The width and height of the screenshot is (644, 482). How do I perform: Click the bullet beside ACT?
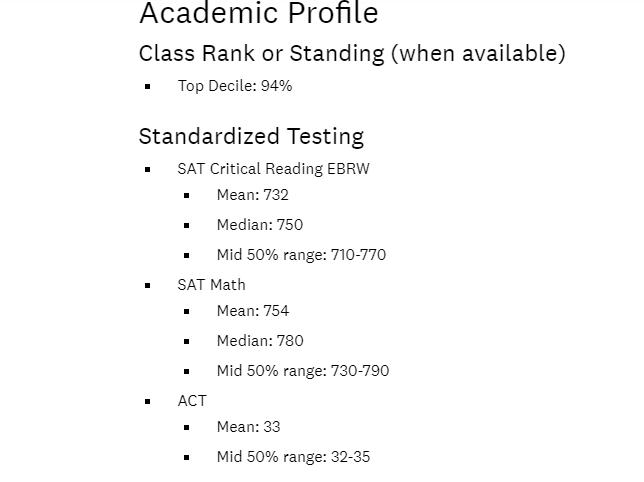point(148,402)
